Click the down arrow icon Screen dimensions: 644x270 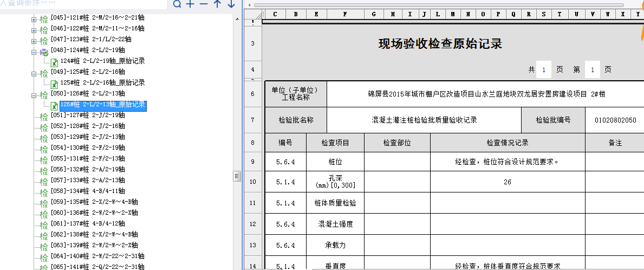tap(231, 5)
